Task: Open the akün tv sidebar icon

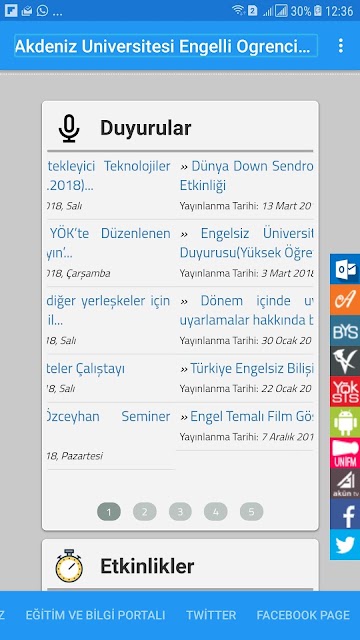Action: [x=345, y=483]
